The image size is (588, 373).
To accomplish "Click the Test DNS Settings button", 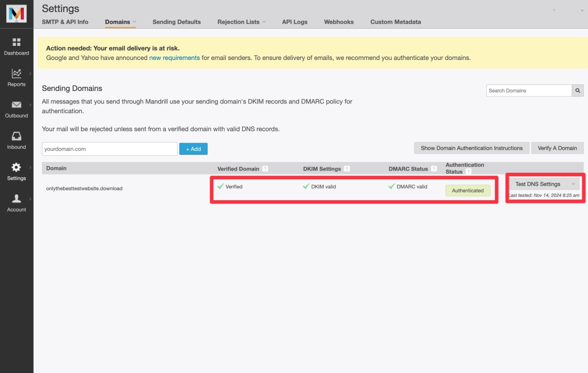I will (x=538, y=184).
